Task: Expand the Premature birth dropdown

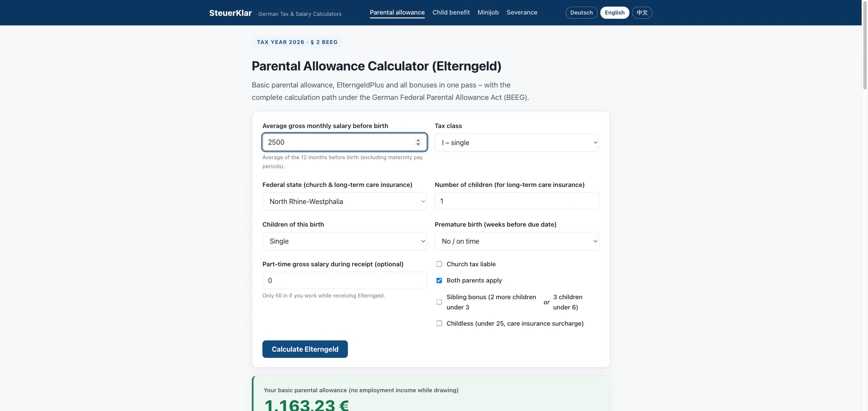Action: click(517, 241)
